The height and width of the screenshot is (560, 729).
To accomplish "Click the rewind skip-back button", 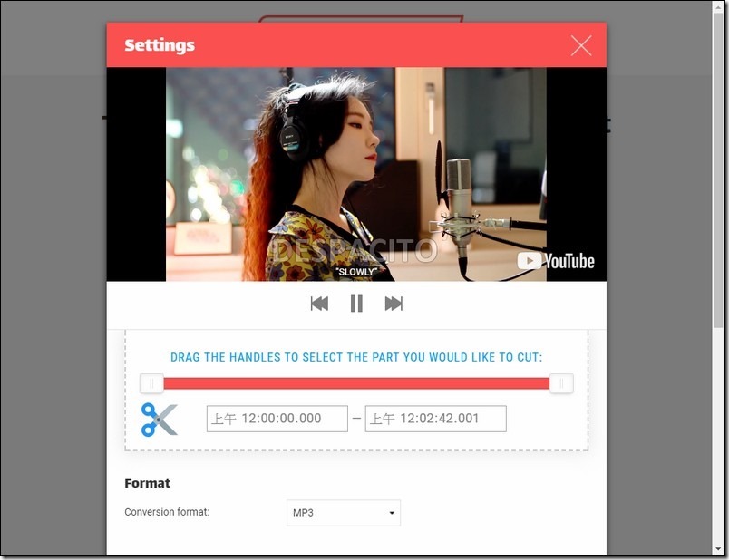I will 319,304.
